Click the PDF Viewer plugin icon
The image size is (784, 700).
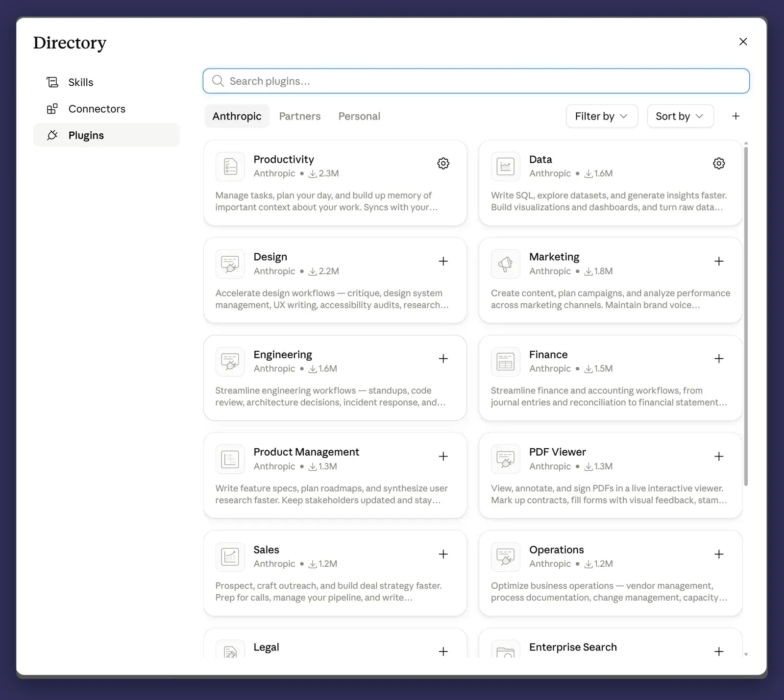506,459
